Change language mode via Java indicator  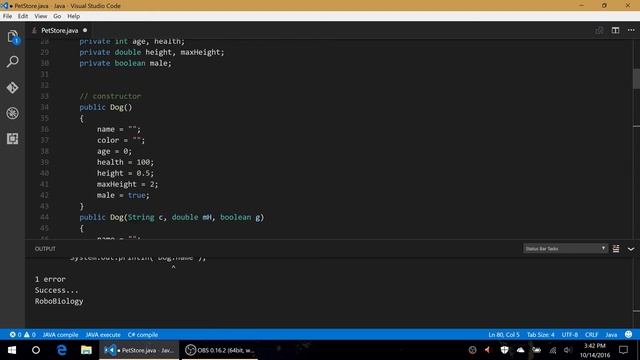click(x=611, y=335)
